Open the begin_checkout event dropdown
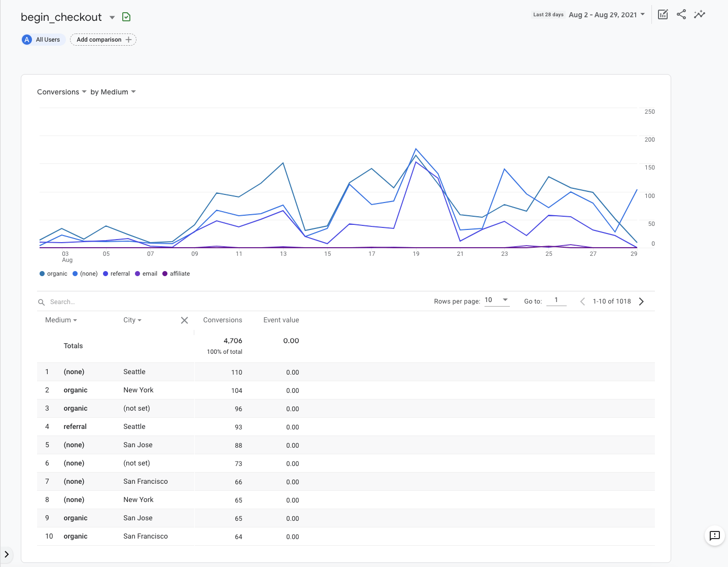The height and width of the screenshot is (567, 728). click(112, 17)
